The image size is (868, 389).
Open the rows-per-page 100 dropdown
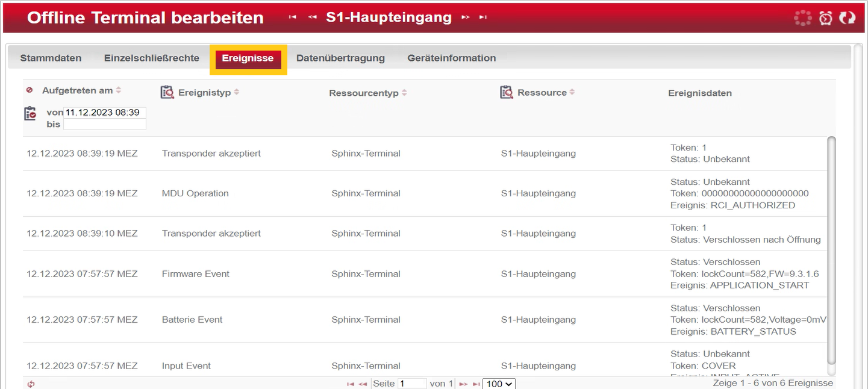[x=499, y=384]
